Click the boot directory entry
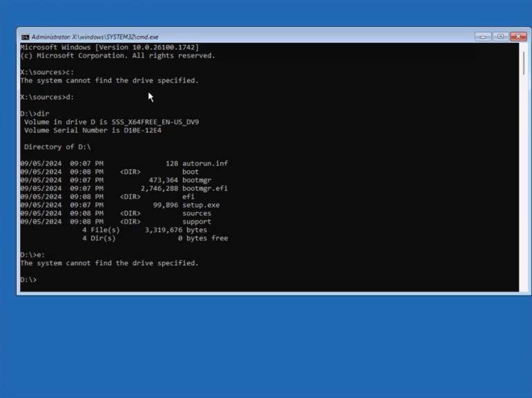The image size is (532, 398). 190,172
